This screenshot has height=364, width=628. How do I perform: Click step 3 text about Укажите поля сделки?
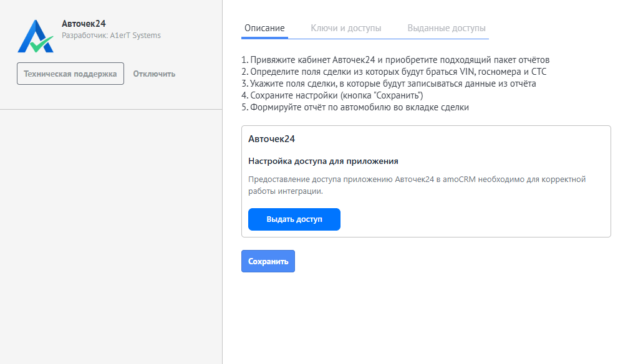tap(389, 84)
